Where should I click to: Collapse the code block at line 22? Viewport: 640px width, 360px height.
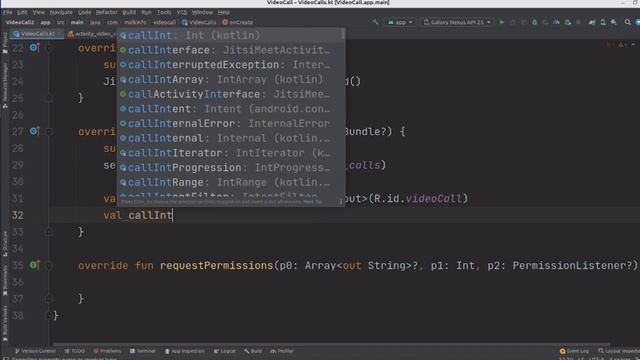tap(49, 48)
